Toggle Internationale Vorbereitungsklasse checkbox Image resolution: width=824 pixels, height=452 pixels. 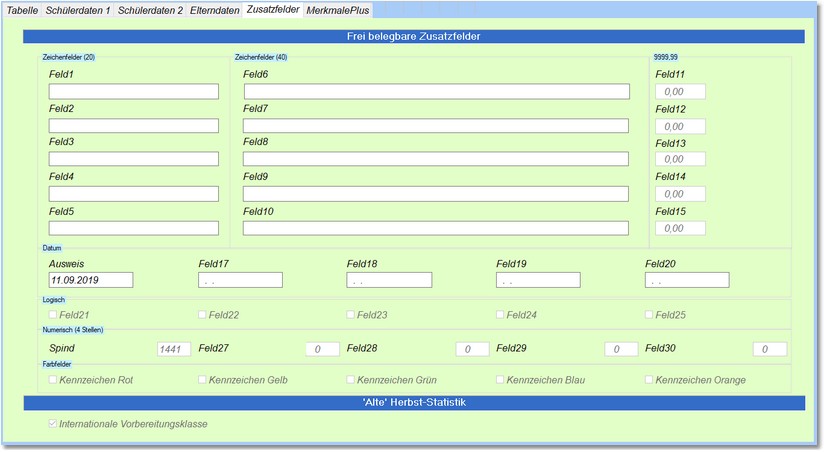[54, 424]
